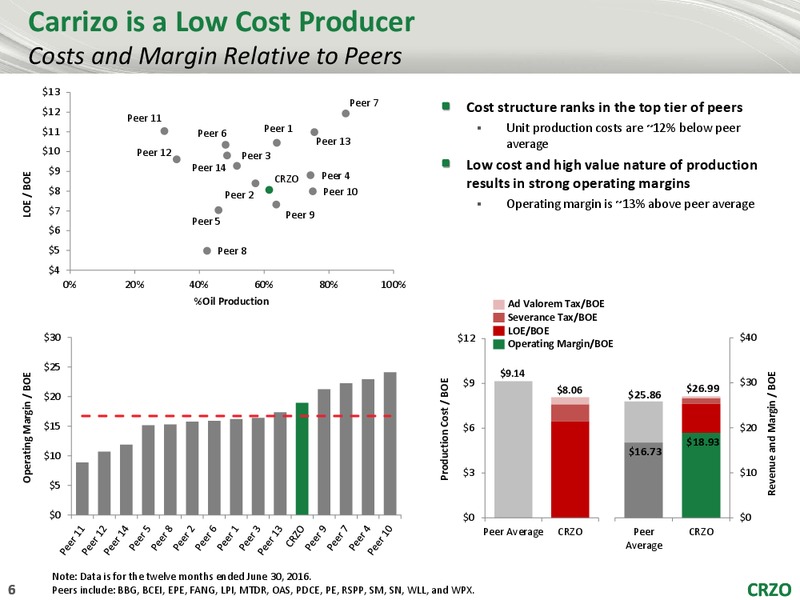The image size is (800, 600).
Task: Click the '$9.14' Peer Average cost label
Action: (512, 373)
